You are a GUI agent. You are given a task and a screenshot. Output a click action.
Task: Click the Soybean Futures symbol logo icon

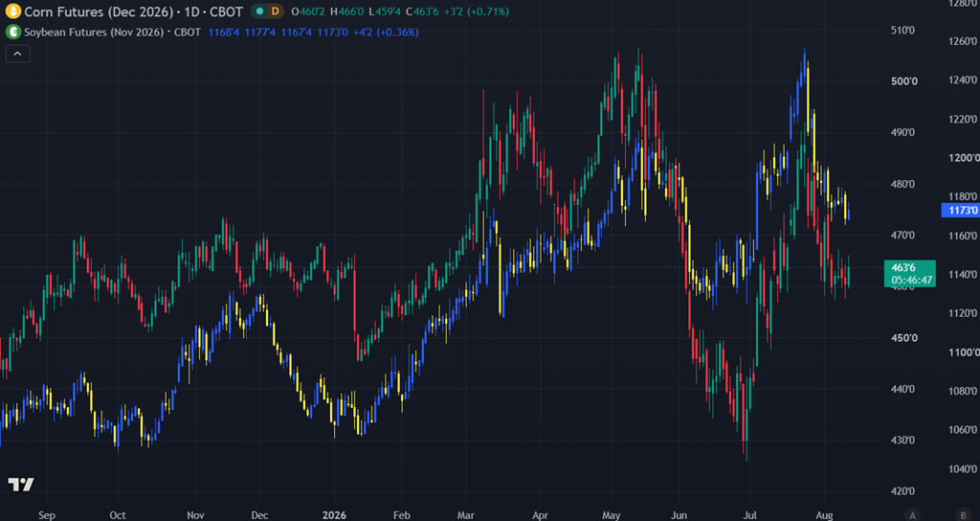[12, 32]
